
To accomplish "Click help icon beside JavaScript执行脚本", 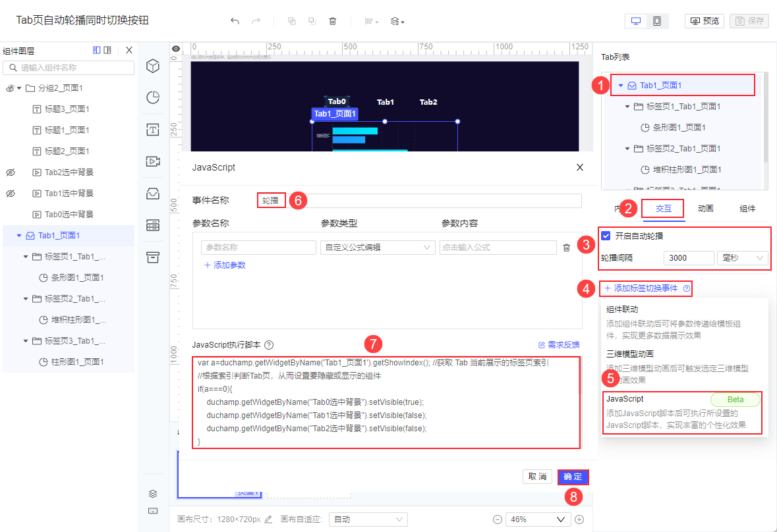I will coord(269,345).
